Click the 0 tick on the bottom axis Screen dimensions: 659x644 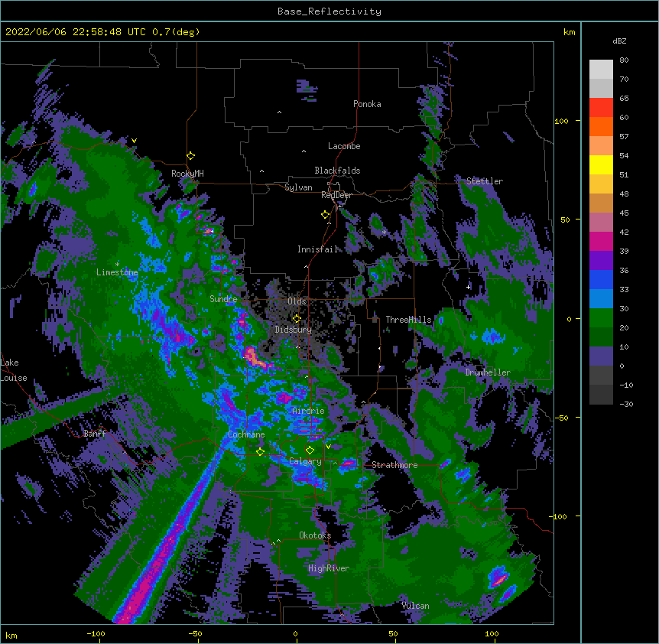[x=295, y=634]
